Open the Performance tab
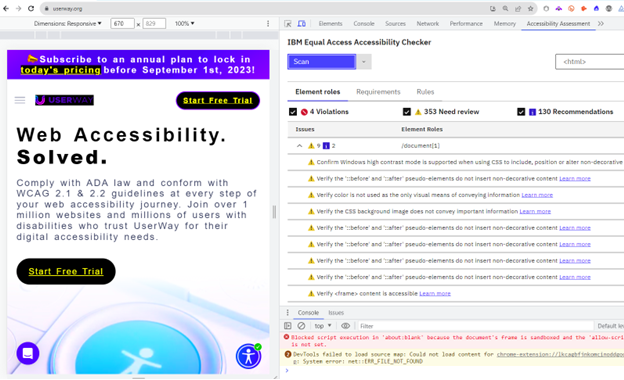 [466, 24]
